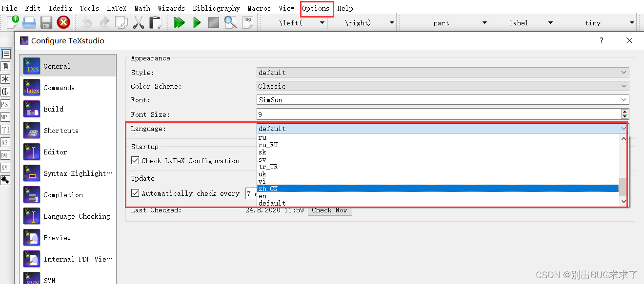Open the Bibliography menu
Viewport: 644px width, 284px height.
[217, 8]
